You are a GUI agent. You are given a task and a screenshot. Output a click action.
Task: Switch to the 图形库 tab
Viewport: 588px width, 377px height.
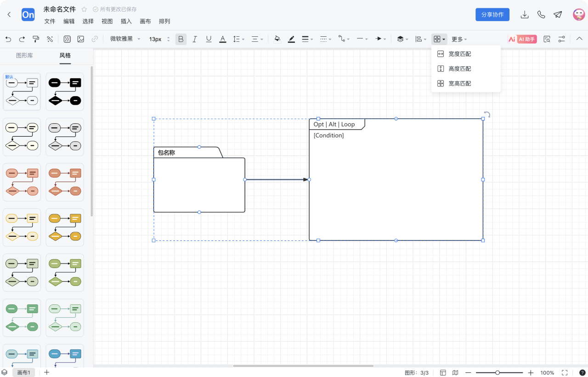24,56
